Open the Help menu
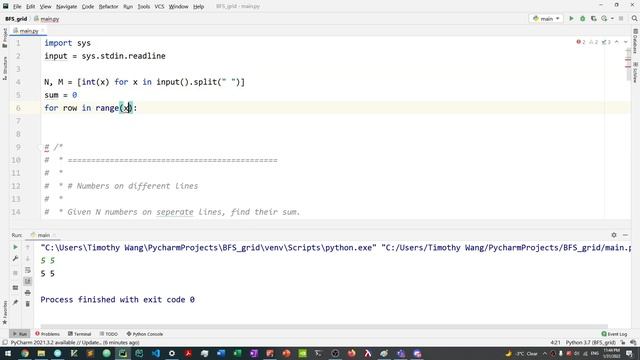 (198, 7)
